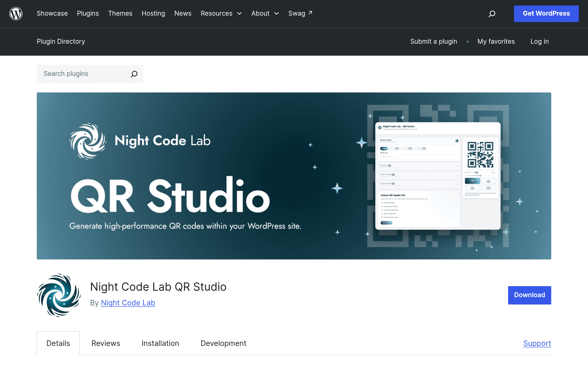Click the QR Studio banner image

click(294, 176)
